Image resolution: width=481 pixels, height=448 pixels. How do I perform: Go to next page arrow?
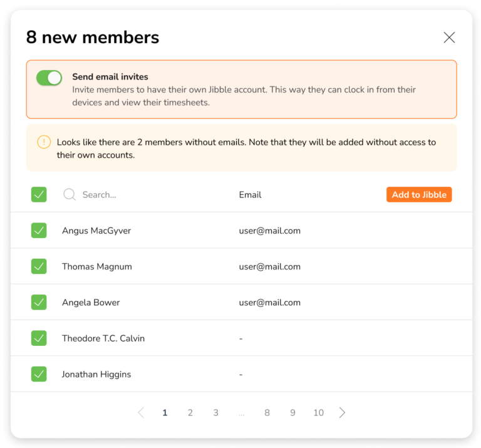(342, 412)
